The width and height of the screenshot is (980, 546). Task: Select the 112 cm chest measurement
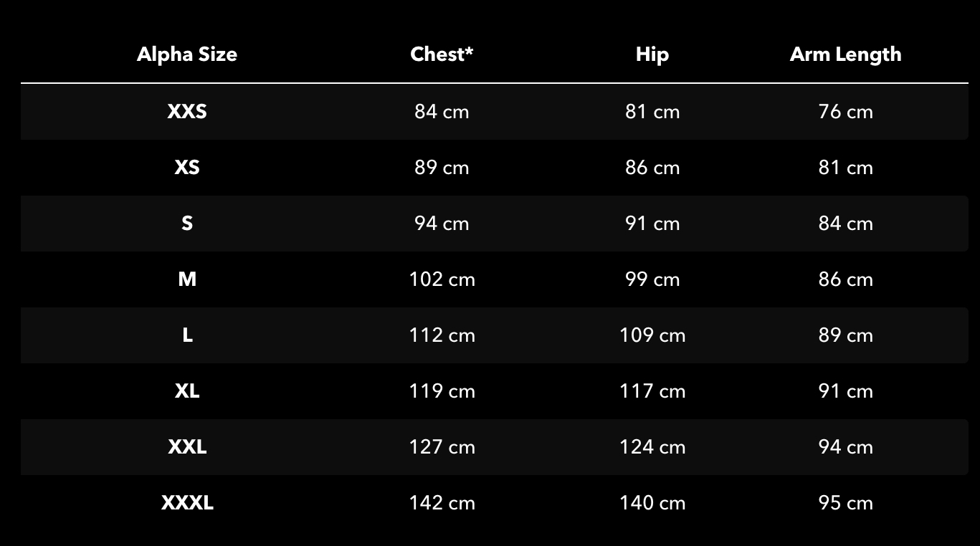click(442, 335)
